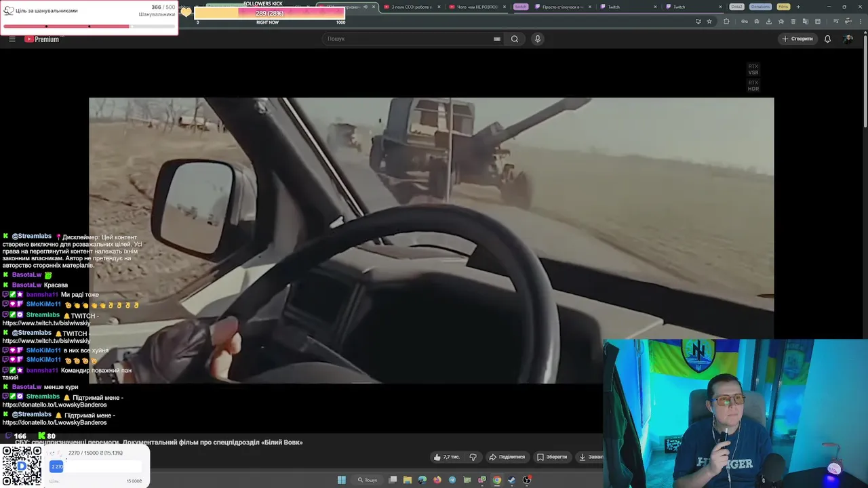868x488 pixels.
Task: Click the RTX HDR indicator badge
Action: coord(753,86)
